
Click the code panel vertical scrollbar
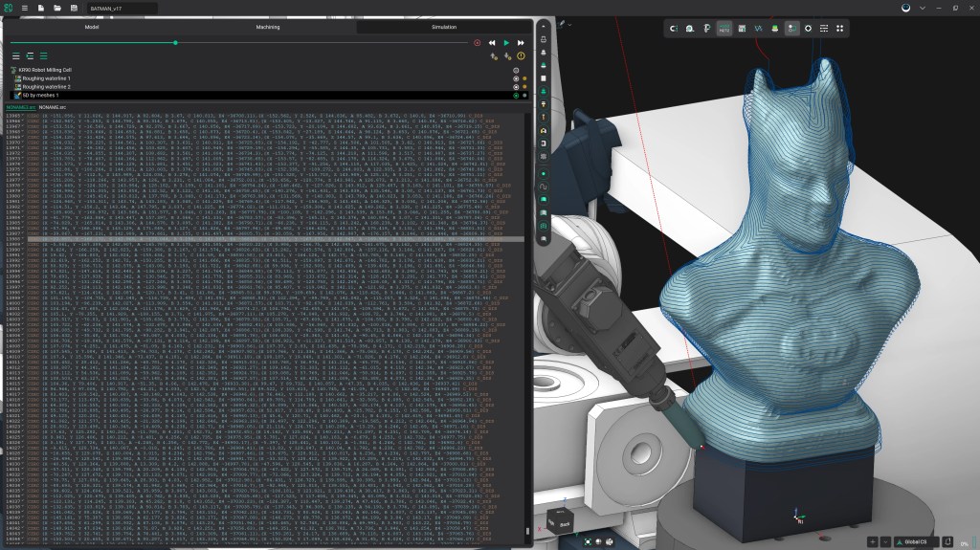(x=528, y=531)
